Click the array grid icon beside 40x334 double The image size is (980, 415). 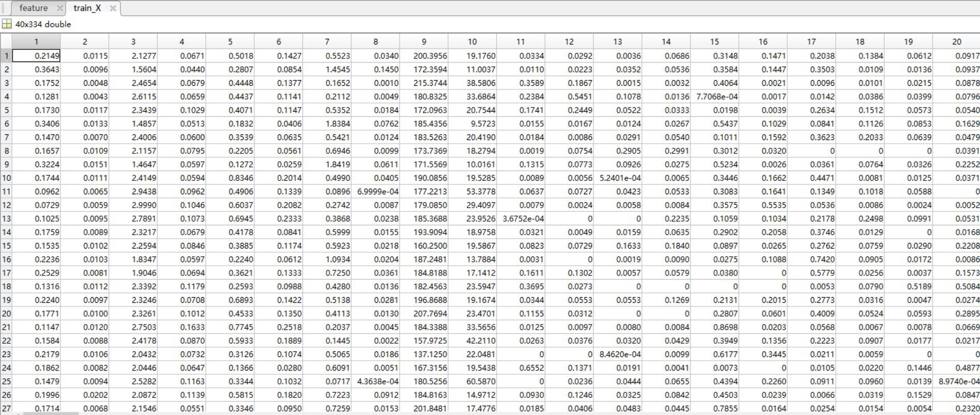pos(7,24)
